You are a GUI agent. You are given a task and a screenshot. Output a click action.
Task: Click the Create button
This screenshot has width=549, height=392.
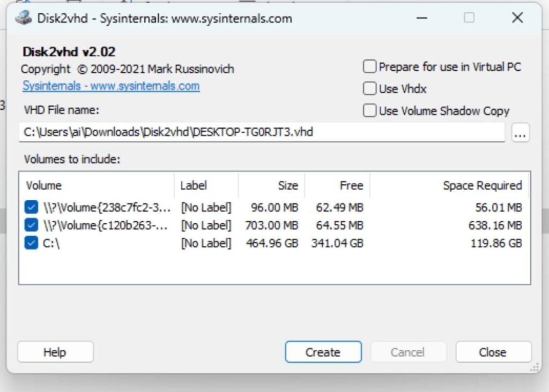[323, 352]
